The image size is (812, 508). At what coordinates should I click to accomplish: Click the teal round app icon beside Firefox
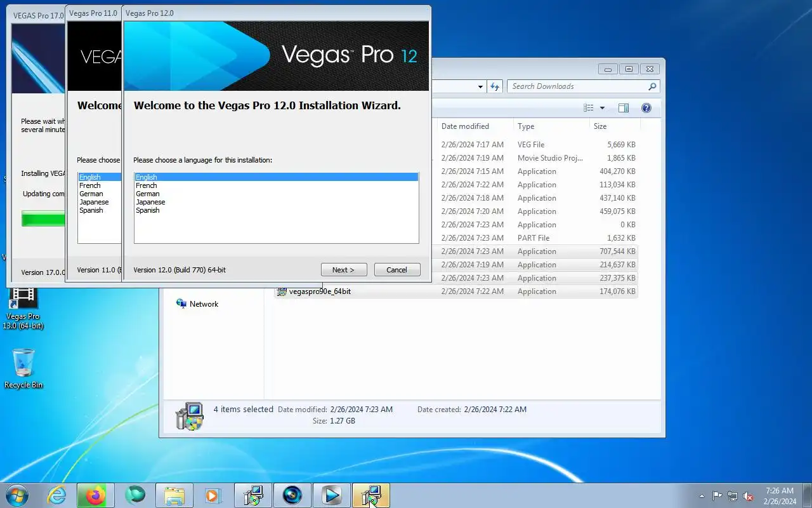[135, 495]
